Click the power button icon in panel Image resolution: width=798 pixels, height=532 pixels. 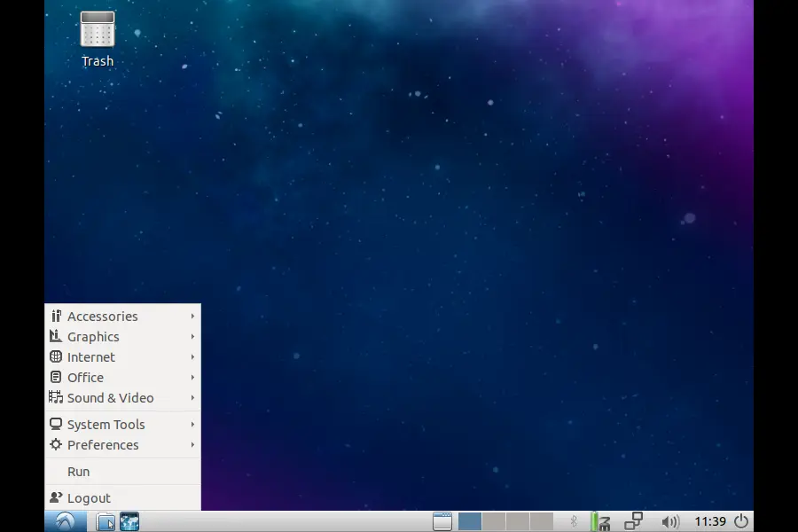click(741, 521)
